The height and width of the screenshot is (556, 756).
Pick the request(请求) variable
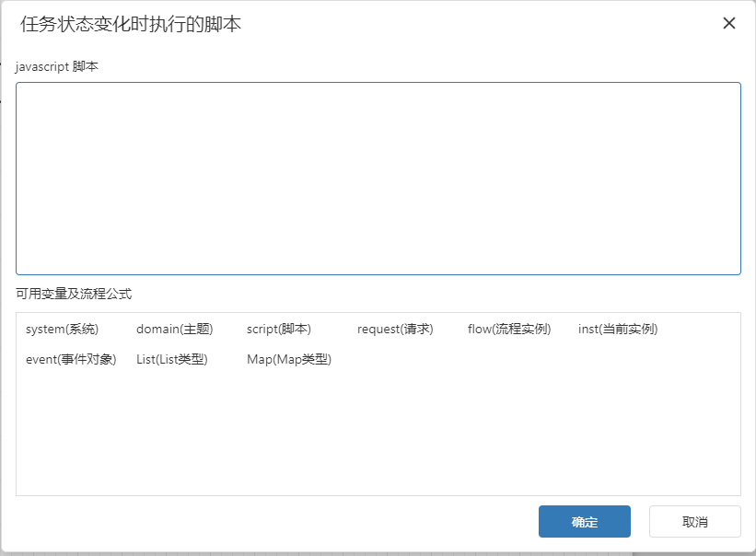[x=395, y=330]
